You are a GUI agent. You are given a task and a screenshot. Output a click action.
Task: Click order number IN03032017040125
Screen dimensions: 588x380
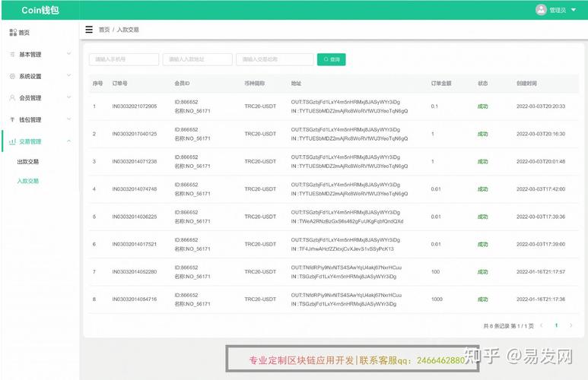(135, 134)
